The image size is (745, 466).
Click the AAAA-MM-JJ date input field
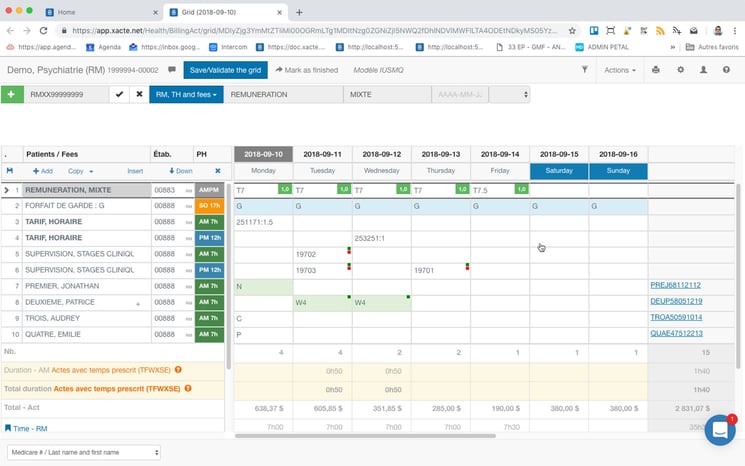459,95
